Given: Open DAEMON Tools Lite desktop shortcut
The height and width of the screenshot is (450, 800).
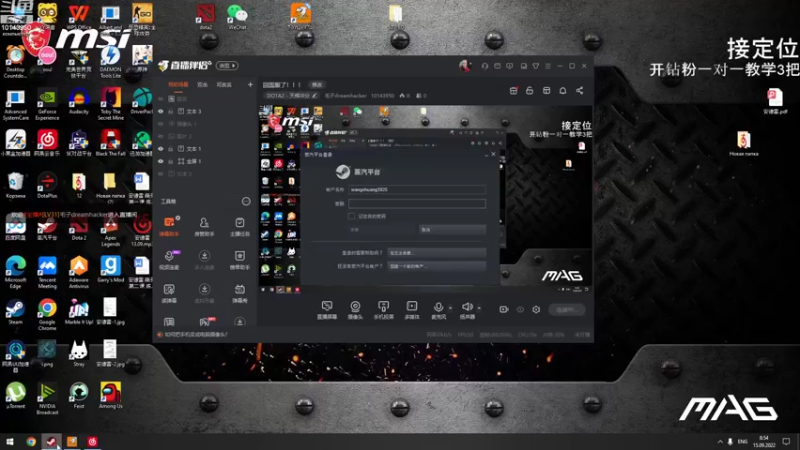Looking at the screenshot, I should [x=110, y=62].
